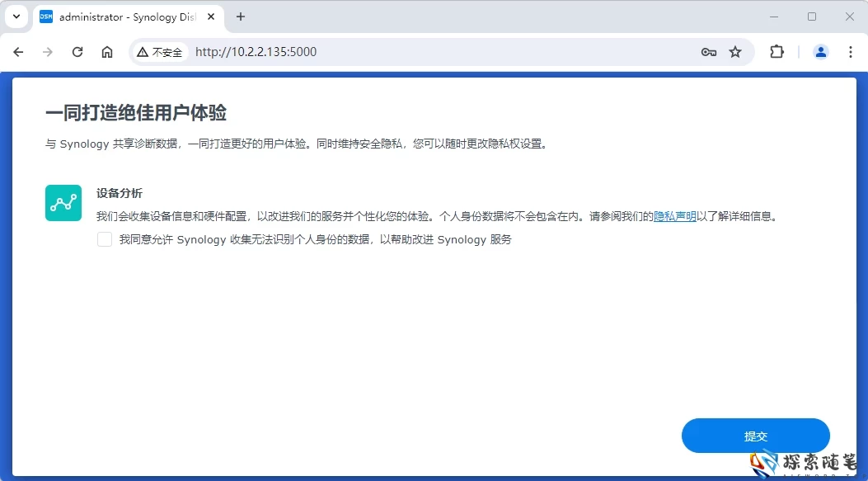Open the tab search chevron dropdown
The image size is (868, 481).
[16, 17]
